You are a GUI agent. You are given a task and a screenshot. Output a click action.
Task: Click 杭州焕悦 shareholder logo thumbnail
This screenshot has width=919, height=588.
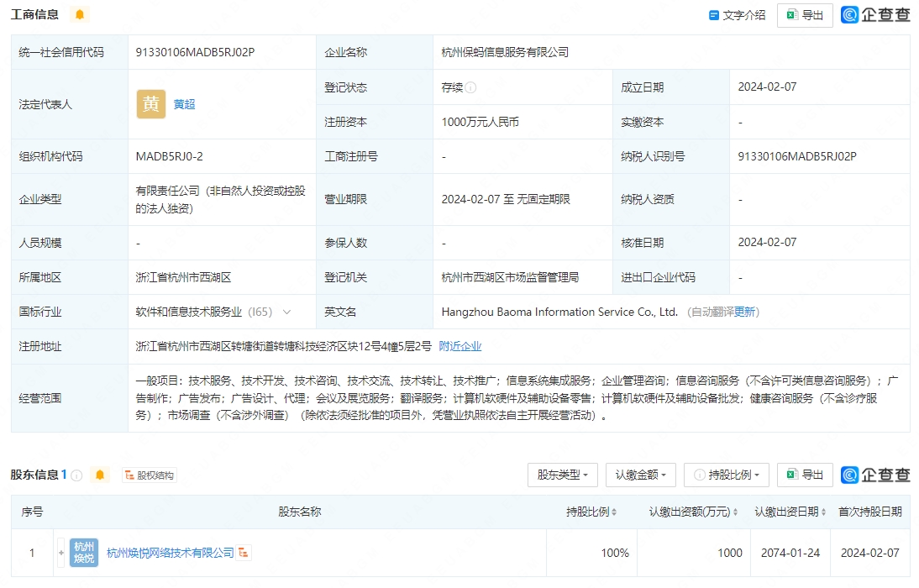click(x=84, y=553)
